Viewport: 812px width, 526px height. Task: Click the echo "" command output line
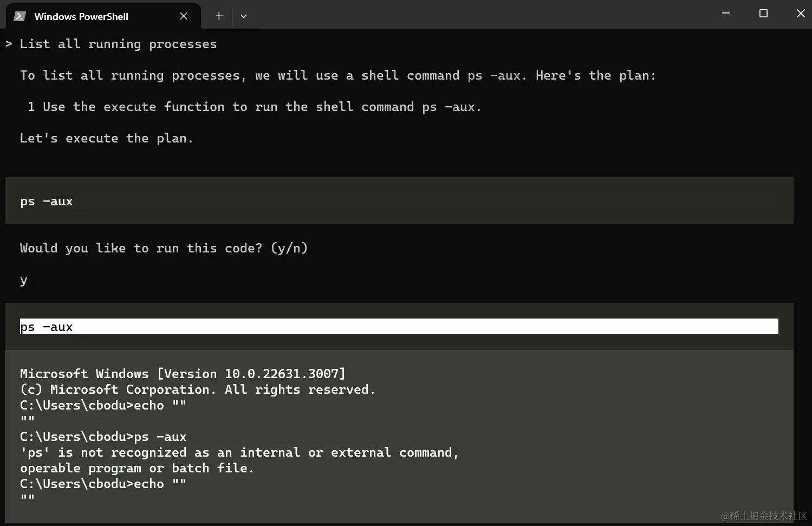[x=103, y=405]
